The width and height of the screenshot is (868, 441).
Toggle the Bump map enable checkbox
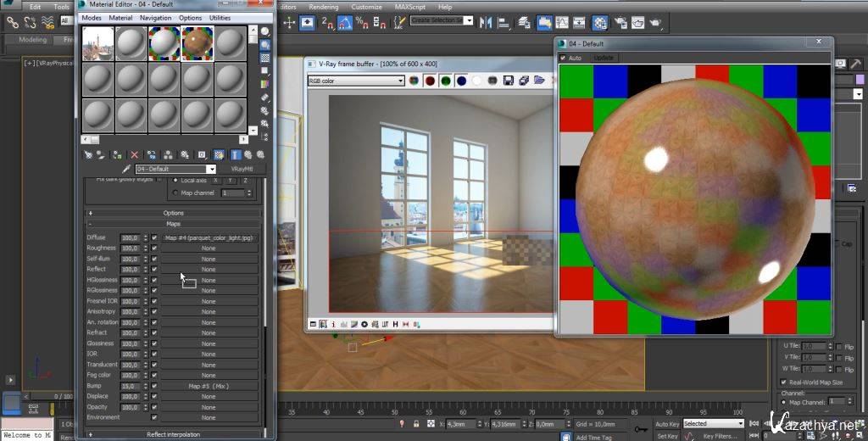tap(154, 386)
